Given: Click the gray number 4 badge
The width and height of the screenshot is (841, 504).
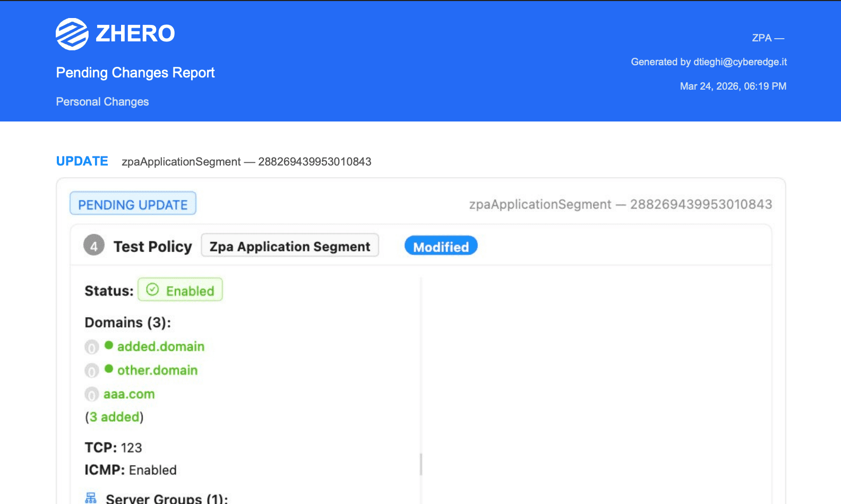Looking at the screenshot, I should click(94, 246).
